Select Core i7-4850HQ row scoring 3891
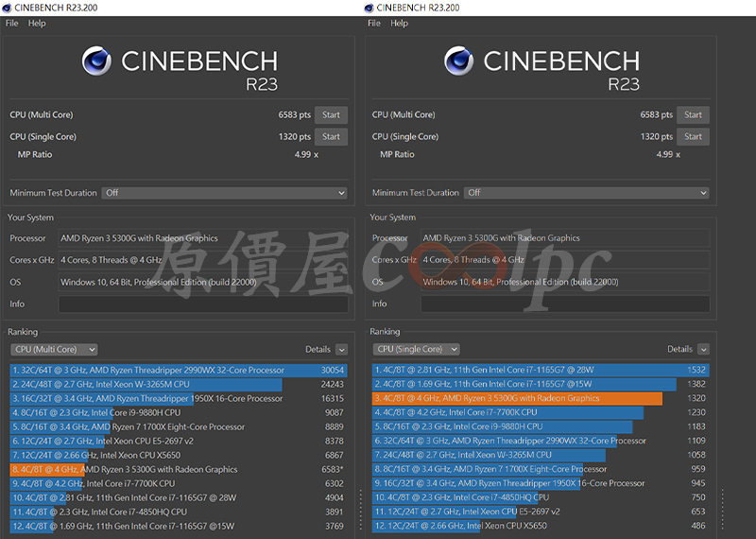The width and height of the screenshot is (756, 539). (x=179, y=512)
